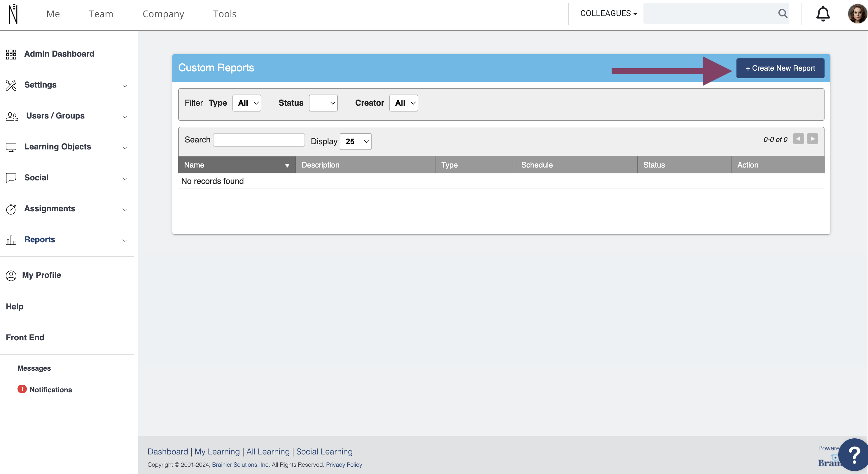Image resolution: width=868 pixels, height=474 pixels.
Task: Click the reports Search input field
Action: [259, 140]
